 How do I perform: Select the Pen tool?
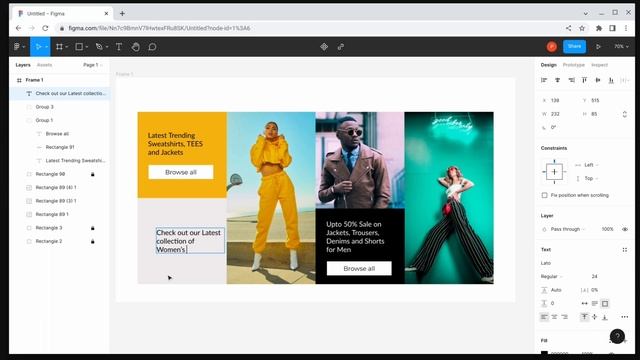[x=99, y=47]
